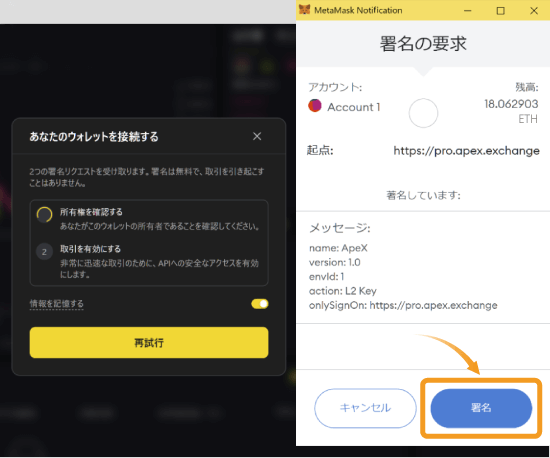This screenshot has height=458, width=550.
Task: Click the 所有権を確認する step title
Action: click(x=91, y=212)
